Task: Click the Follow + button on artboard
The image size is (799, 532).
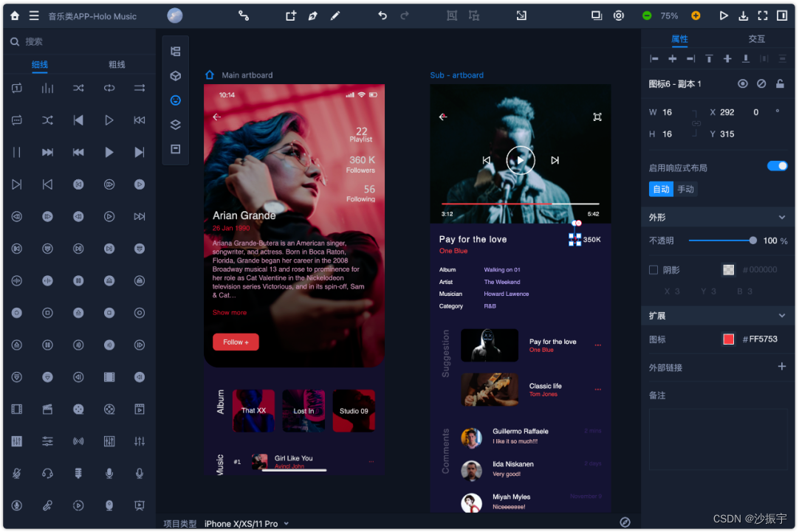Action: tap(236, 342)
